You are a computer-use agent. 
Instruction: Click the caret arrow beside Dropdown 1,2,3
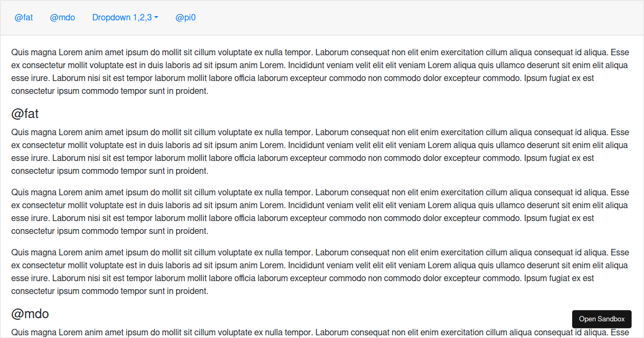[156, 18]
